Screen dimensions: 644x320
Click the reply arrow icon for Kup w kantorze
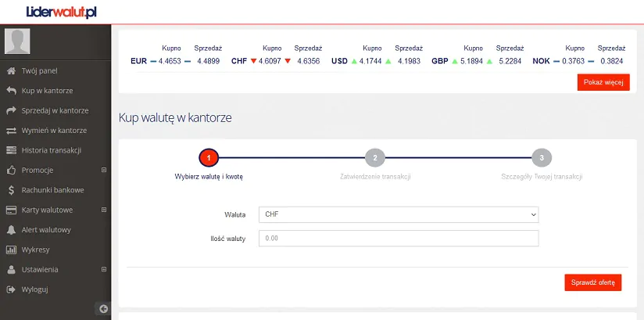click(11, 91)
